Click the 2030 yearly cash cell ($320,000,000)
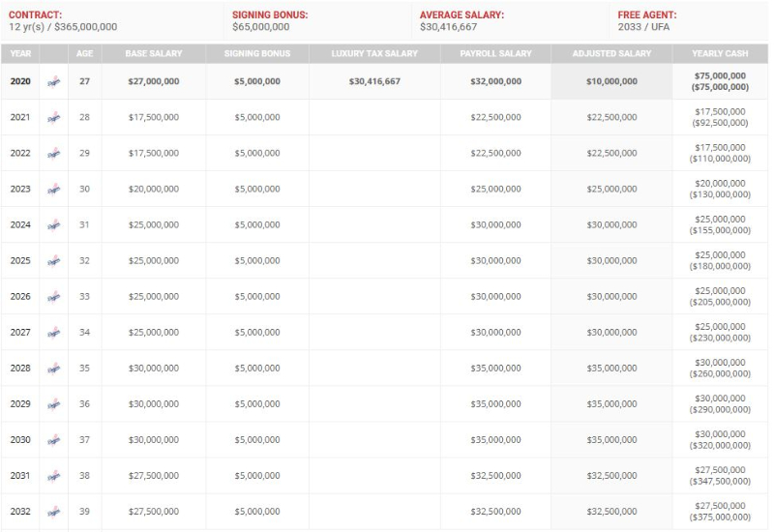This screenshot has height=532, width=774. [720, 440]
